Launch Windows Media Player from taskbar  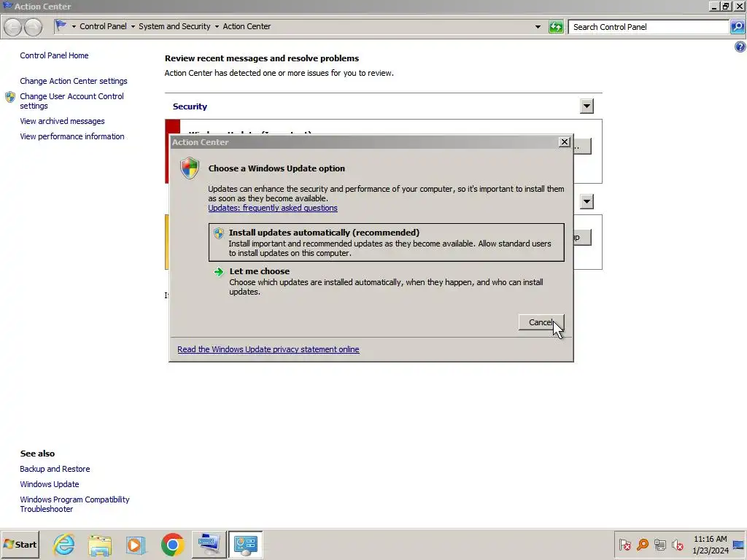135,544
